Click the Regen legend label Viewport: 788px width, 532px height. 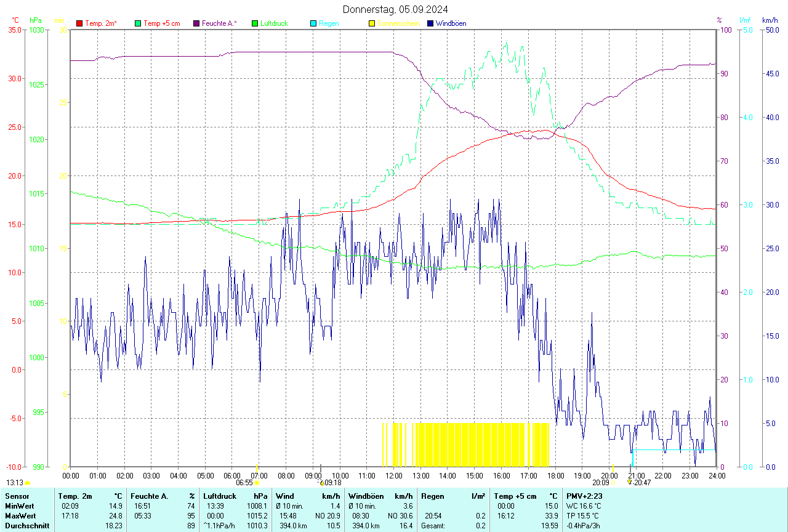point(329,23)
